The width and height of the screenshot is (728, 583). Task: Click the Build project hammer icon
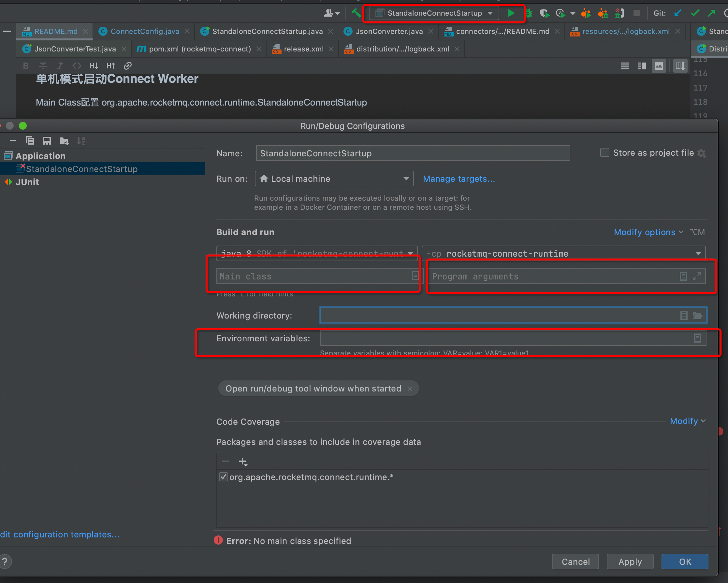tap(356, 13)
